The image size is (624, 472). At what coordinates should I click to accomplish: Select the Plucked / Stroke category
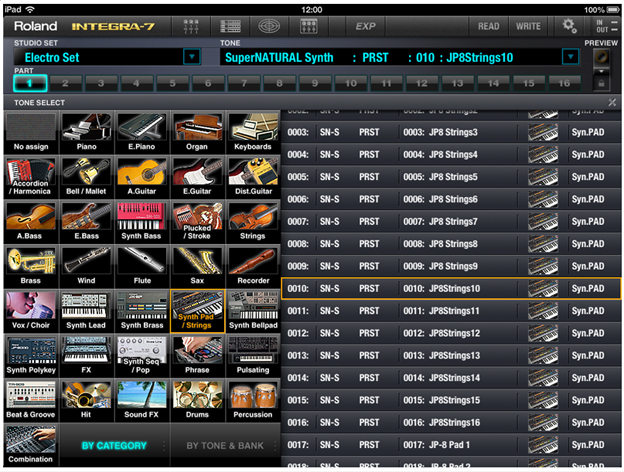click(x=197, y=222)
